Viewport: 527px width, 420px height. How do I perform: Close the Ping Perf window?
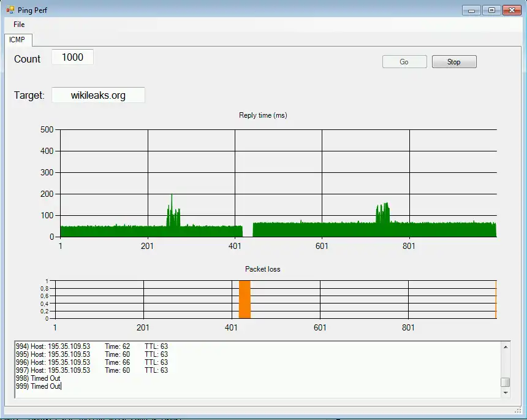[x=512, y=10]
